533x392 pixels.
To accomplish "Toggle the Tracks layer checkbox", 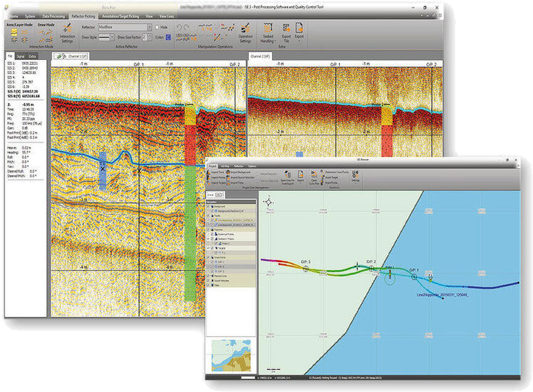I will coord(209,216).
